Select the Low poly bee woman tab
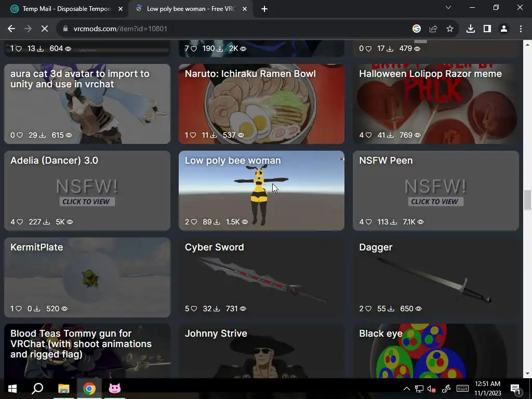The width and height of the screenshot is (532, 399). 190,9
